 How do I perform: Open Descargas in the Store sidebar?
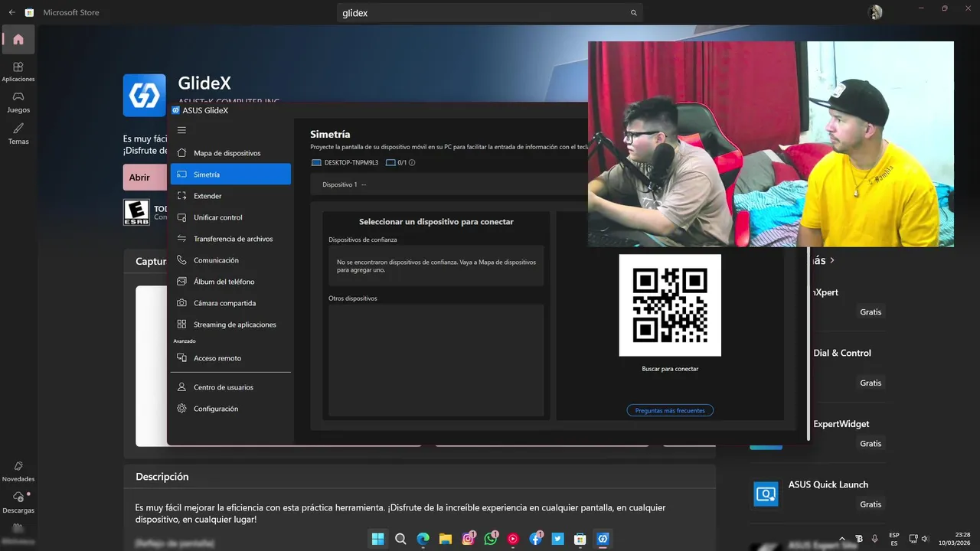pyautogui.click(x=18, y=503)
